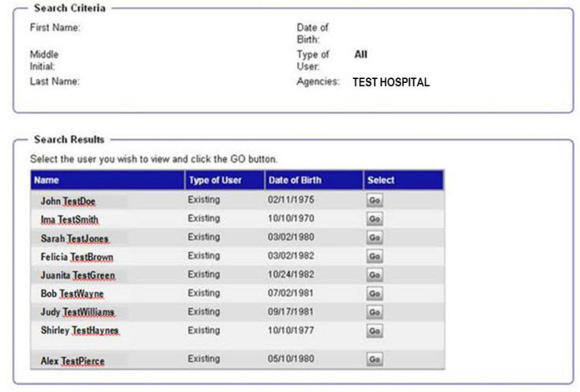This screenshot has width=580, height=392.
Task: Click the Name column header
Action: tap(47, 180)
